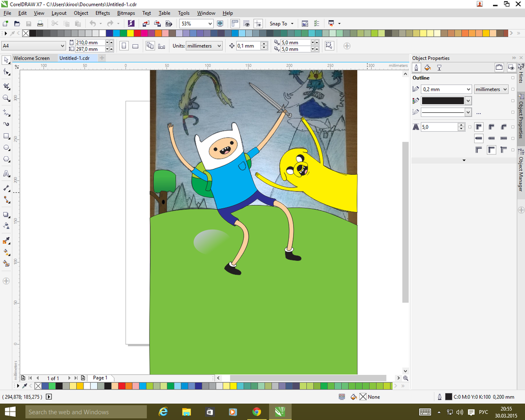Select the Color Eyedropper tool
Viewport: 525px width, 420px height.
pyautogui.click(x=6, y=240)
